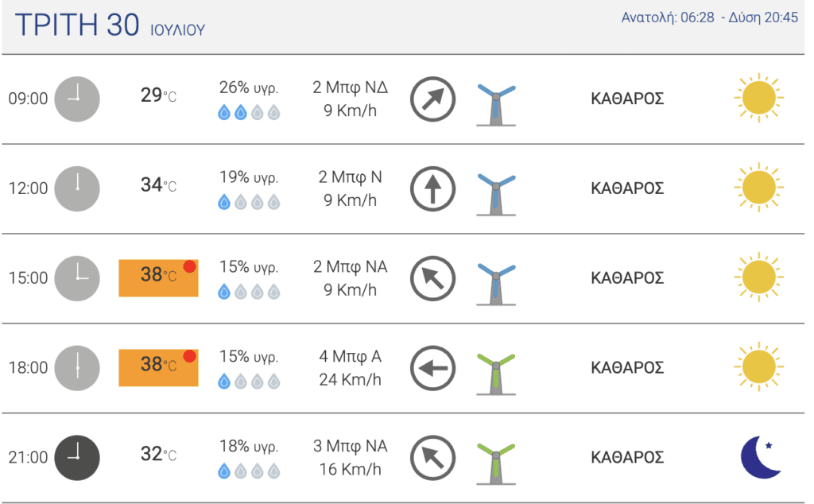Click the 4 Μπφ Α 24 Km/h wind text
The image size is (814, 504).
pyautogui.click(x=351, y=368)
